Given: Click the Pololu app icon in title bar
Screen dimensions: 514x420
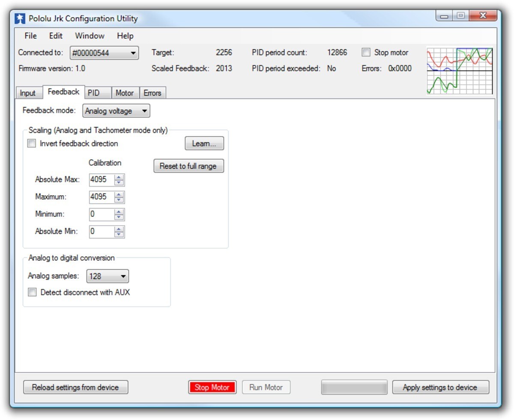Looking at the screenshot, I should pyautogui.click(x=20, y=18).
